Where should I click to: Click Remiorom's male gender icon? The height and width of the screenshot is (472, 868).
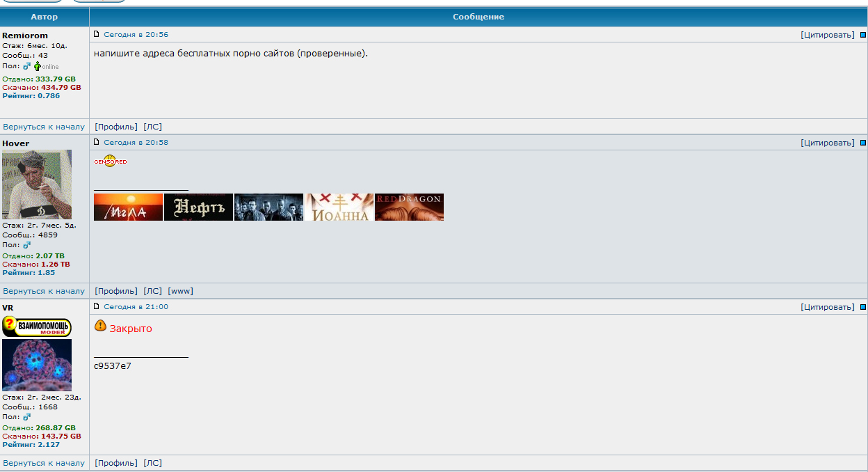tap(26, 66)
